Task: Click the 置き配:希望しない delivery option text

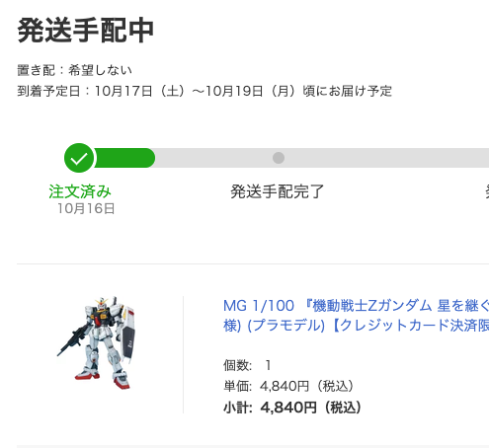Action: click(75, 70)
